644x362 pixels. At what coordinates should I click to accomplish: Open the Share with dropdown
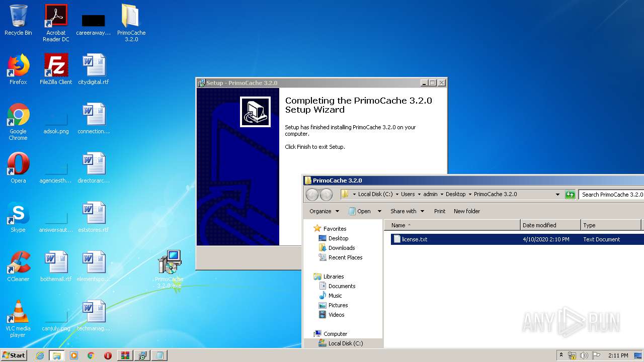(407, 211)
